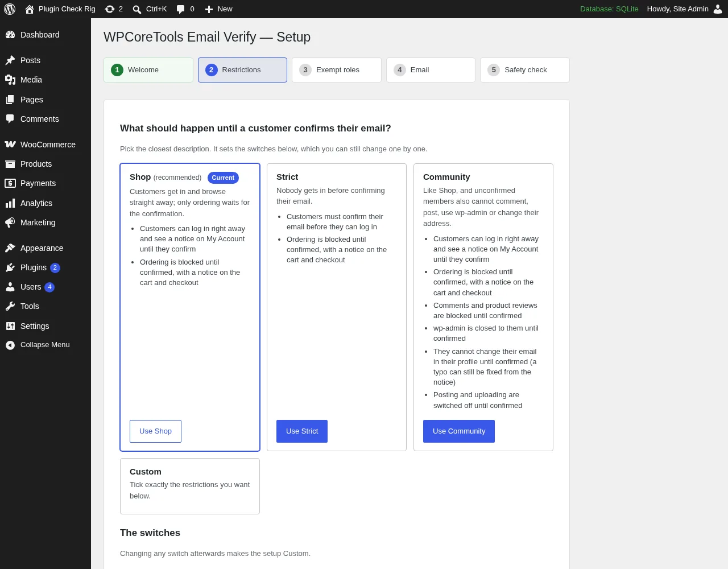Open the Plugin Check Rig home icon
Image resolution: width=728 pixels, height=569 pixels.
pos(30,9)
